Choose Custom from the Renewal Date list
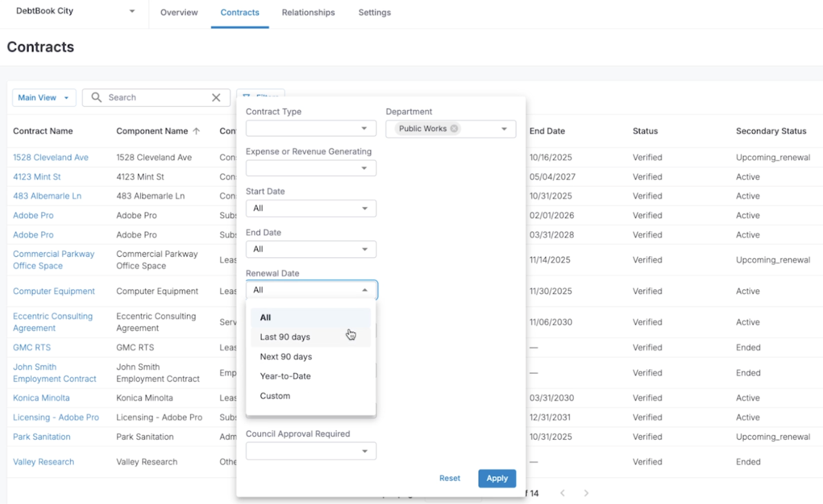 pyautogui.click(x=274, y=395)
